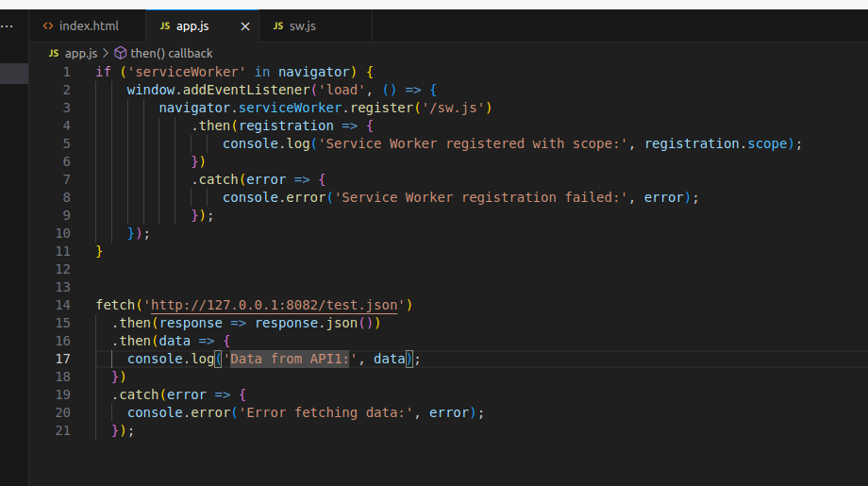Image resolution: width=868 pixels, height=486 pixels.
Task: Click the HTML file icon on index.html tab
Action: [48, 26]
